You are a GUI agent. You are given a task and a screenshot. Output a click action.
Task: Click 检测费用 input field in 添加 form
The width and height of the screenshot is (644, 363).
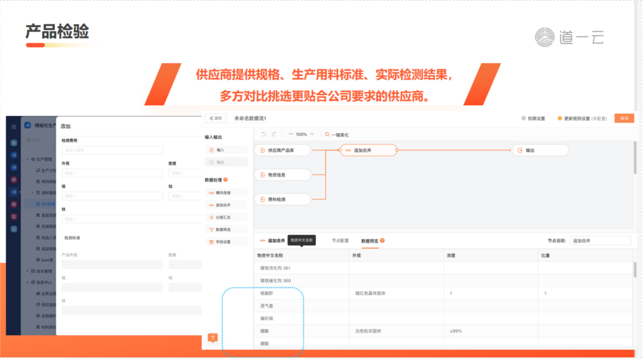(112, 150)
